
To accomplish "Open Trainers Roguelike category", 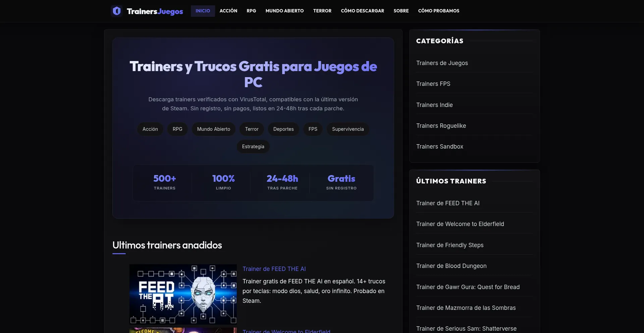I will 441,126.
